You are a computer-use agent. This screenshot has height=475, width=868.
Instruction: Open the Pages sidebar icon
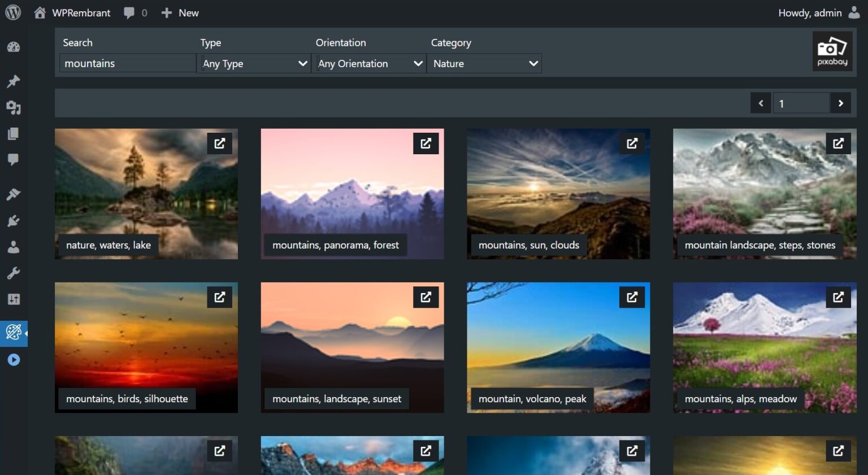click(14, 134)
